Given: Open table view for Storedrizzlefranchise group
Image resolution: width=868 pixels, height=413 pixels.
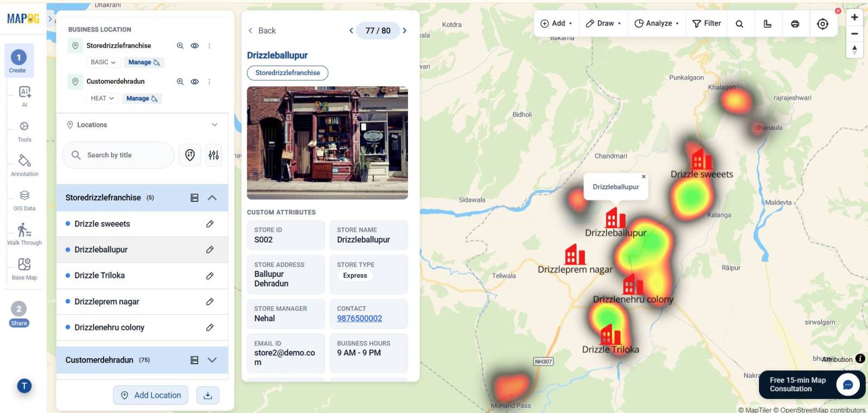Looking at the screenshot, I should tap(194, 198).
